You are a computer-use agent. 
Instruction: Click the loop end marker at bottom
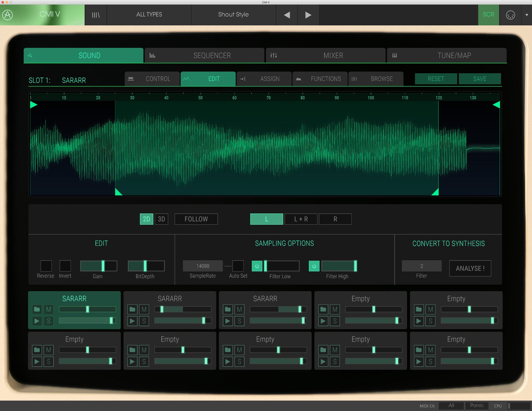pos(435,192)
